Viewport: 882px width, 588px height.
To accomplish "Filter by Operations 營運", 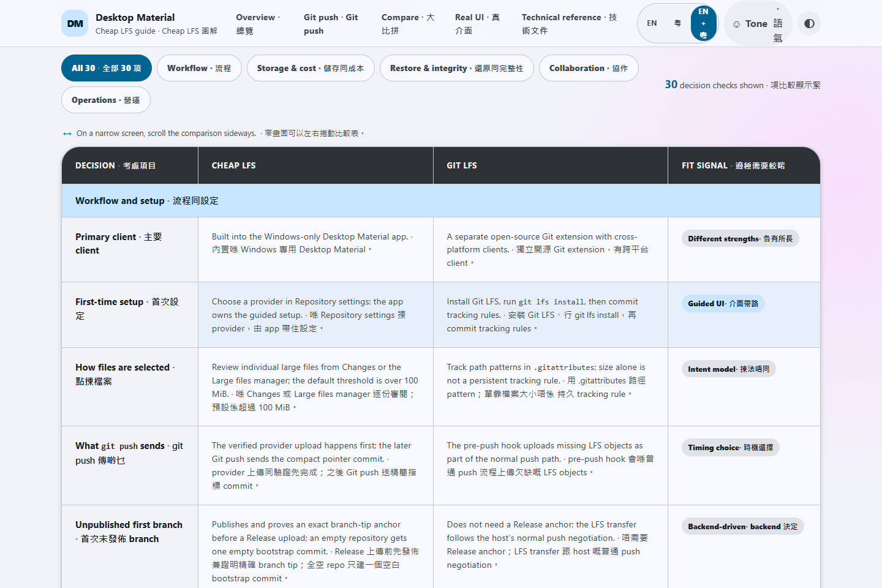I will click(106, 100).
